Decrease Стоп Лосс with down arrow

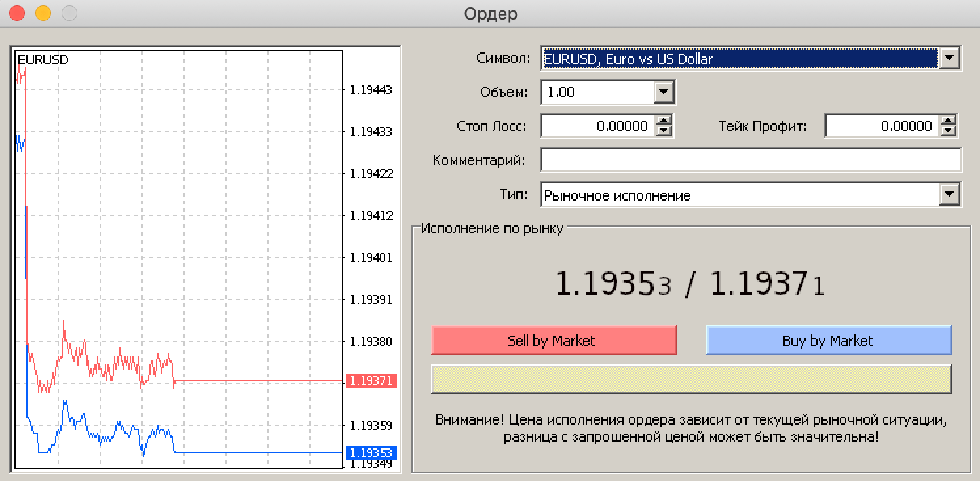(x=664, y=131)
